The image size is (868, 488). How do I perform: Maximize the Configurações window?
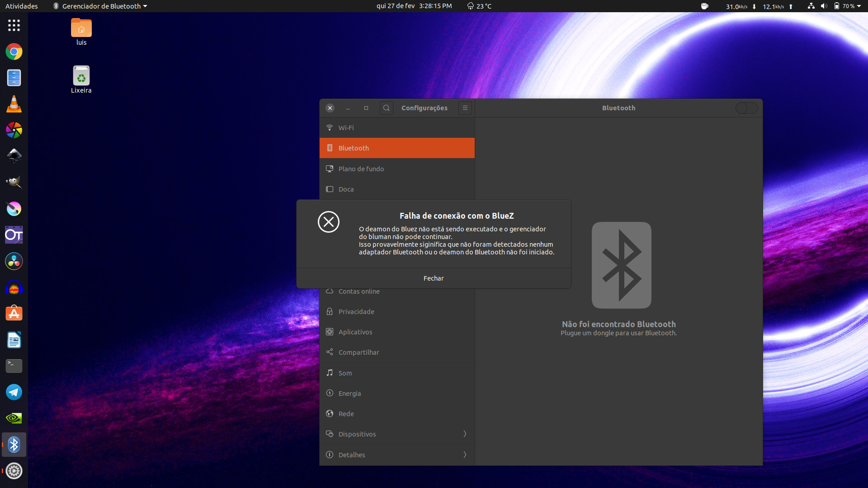[366, 108]
